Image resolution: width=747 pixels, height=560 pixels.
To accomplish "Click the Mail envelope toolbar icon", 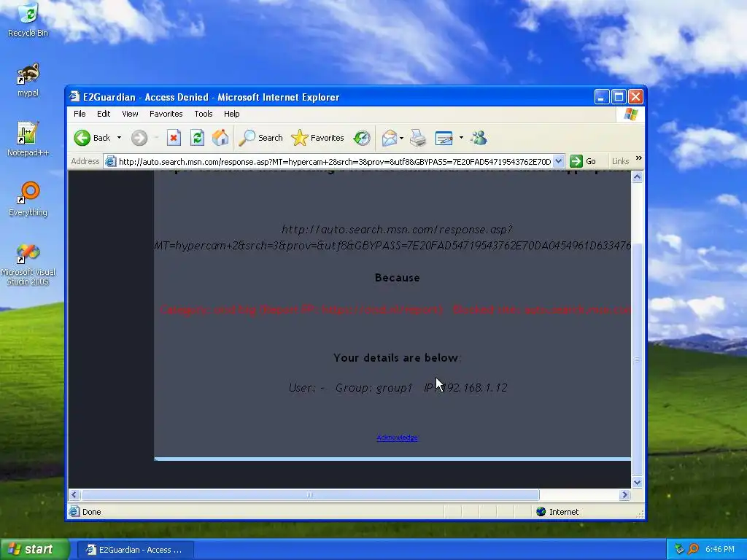I will (x=390, y=138).
